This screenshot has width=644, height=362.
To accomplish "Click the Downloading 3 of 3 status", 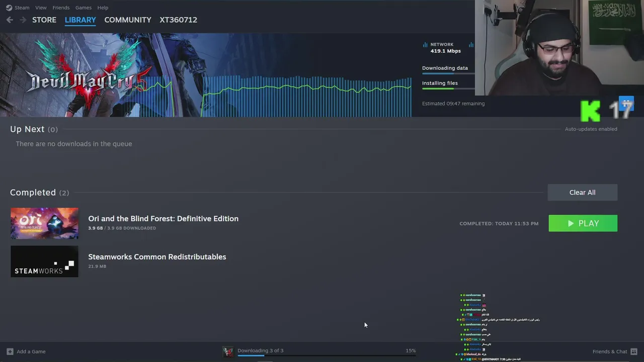I will coord(260,350).
